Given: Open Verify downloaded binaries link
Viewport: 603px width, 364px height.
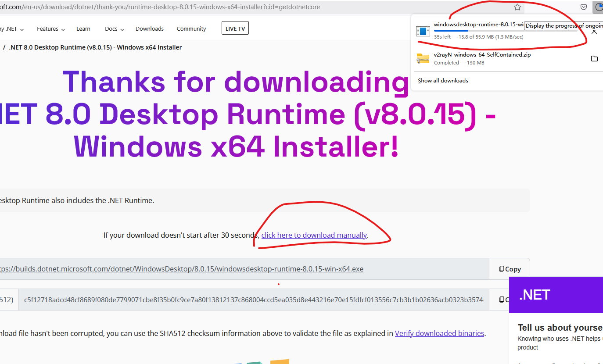Looking at the screenshot, I should (x=439, y=333).
